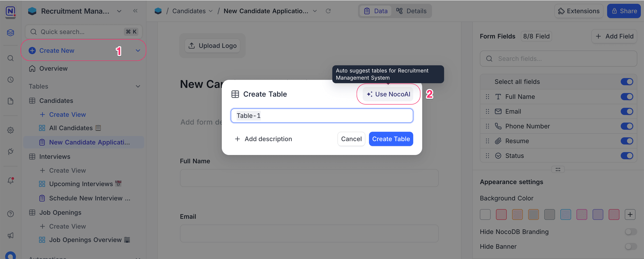
Task: Click the Use NocoAI button
Action: [x=388, y=94]
